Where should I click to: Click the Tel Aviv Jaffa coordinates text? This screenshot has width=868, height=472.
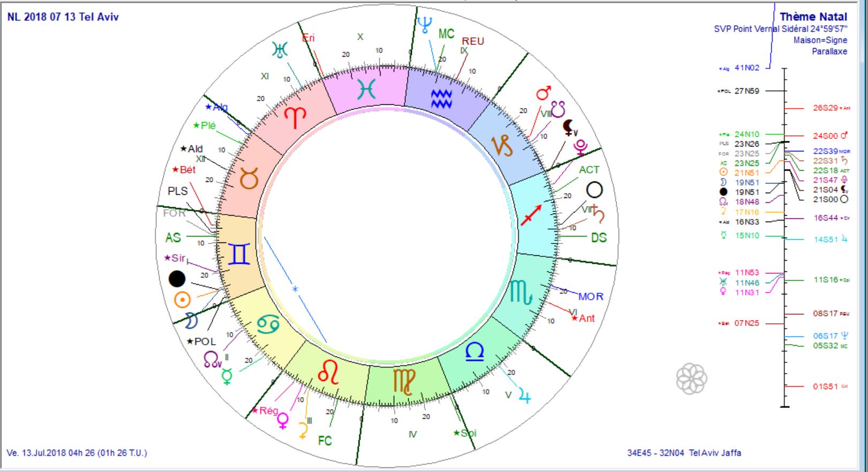pos(684,453)
